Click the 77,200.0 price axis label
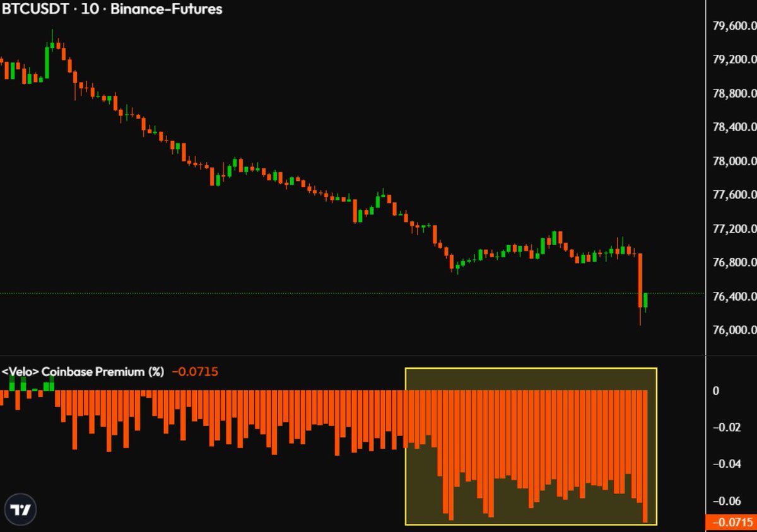757x532 pixels. (x=734, y=229)
